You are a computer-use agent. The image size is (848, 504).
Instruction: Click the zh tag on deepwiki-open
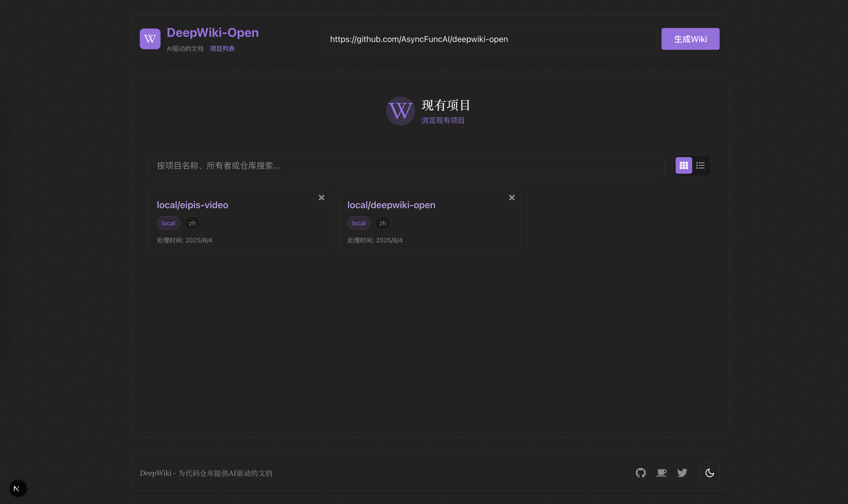383,223
